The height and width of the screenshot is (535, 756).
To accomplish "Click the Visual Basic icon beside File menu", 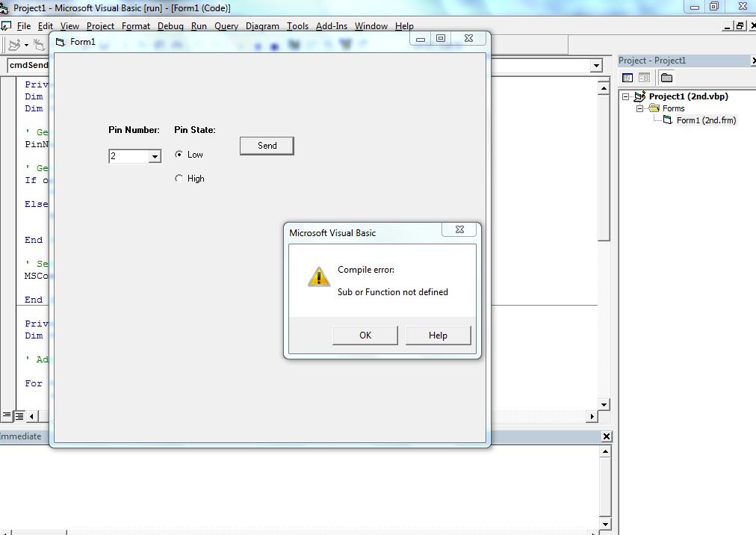I will 6,26.
